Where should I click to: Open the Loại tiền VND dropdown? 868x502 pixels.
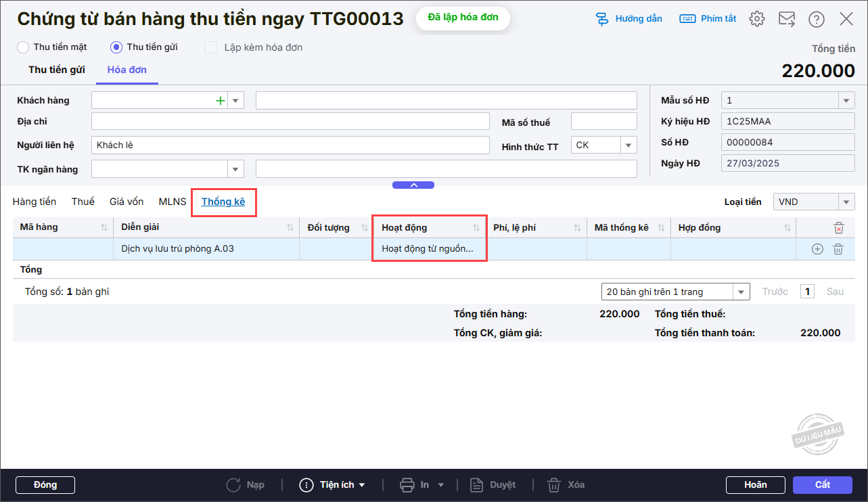pyautogui.click(x=846, y=202)
